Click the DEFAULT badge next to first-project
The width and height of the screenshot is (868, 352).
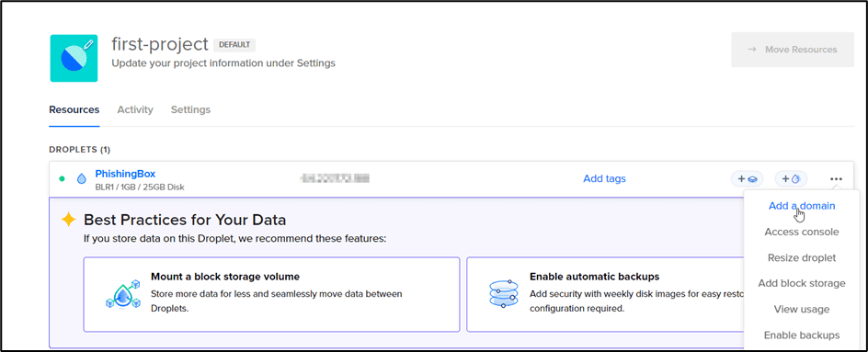pos(234,44)
